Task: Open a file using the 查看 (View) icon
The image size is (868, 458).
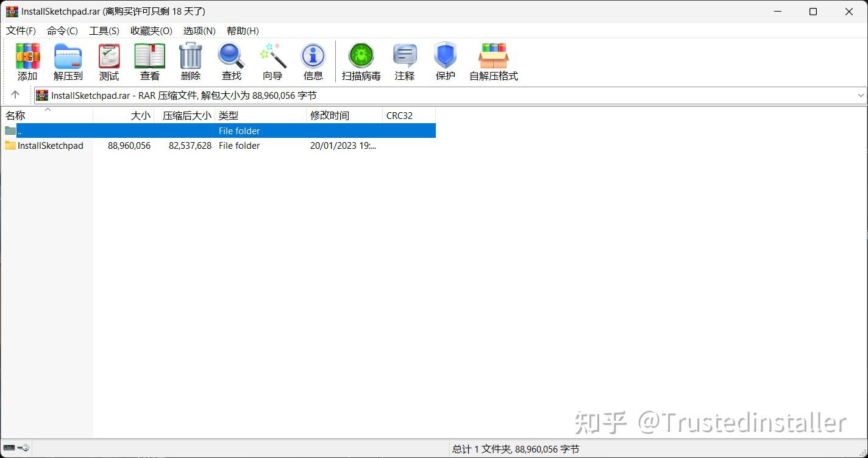Action: 149,61
